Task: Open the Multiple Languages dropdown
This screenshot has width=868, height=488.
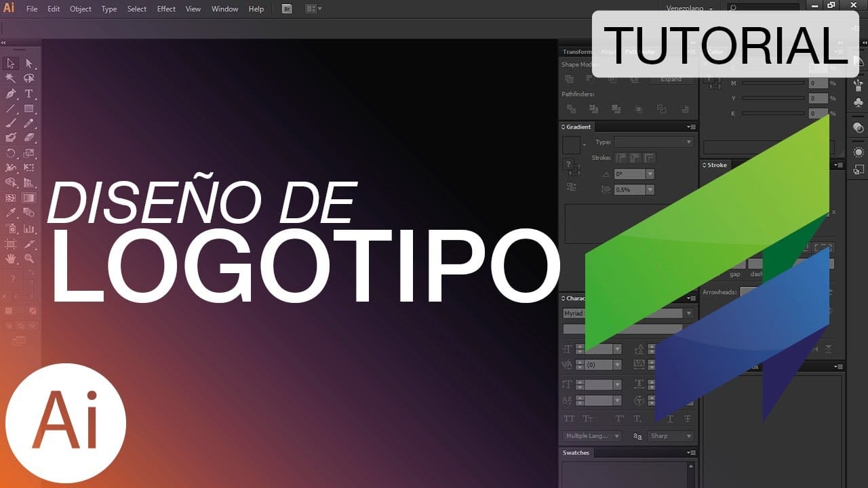Action: [592, 436]
